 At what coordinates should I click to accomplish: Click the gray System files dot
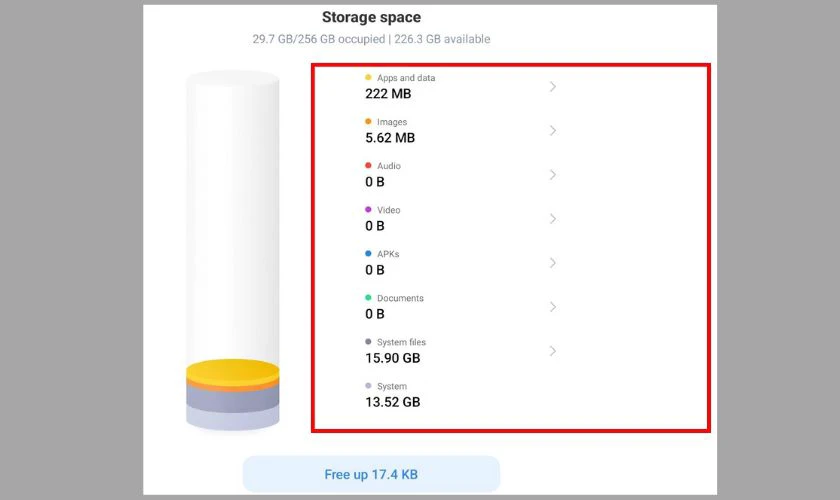[368, 341]
